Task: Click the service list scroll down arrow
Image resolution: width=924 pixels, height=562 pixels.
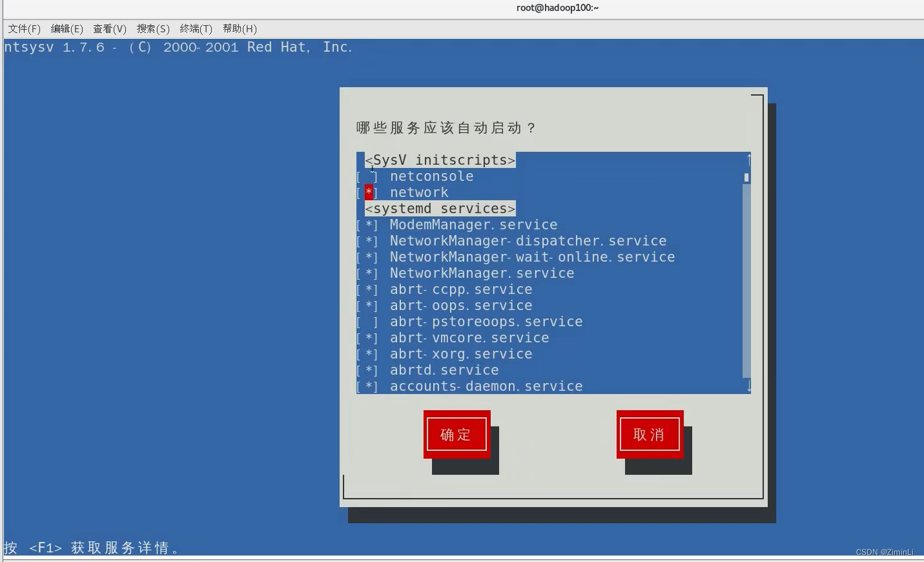Action: pos(748,386)
